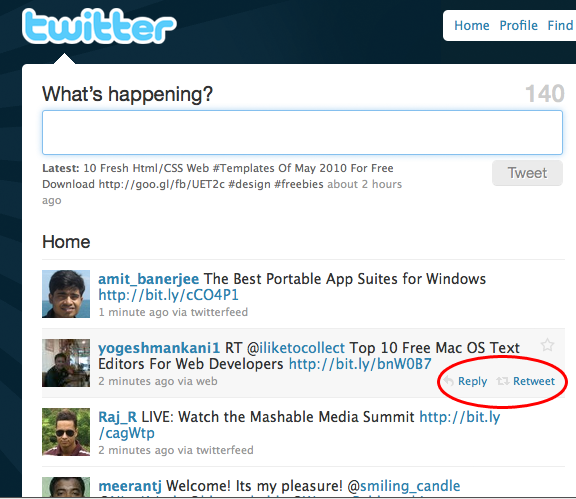This screenshot has width=576, height=499.
Task: Open the Find navigation link
Action: pyautogui.click(x=561, y=25)
